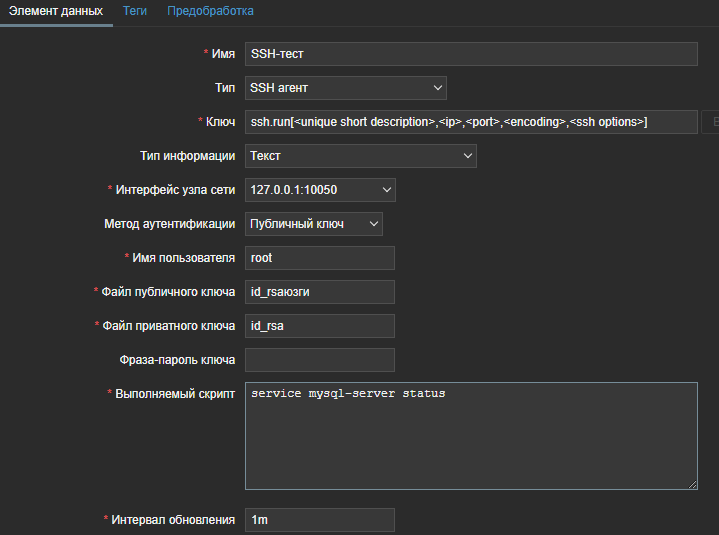This screenshot has width=719, height=535.
Task: Grab the script text area resize handle
Action: pyautogui.click(x=691, y=483)
